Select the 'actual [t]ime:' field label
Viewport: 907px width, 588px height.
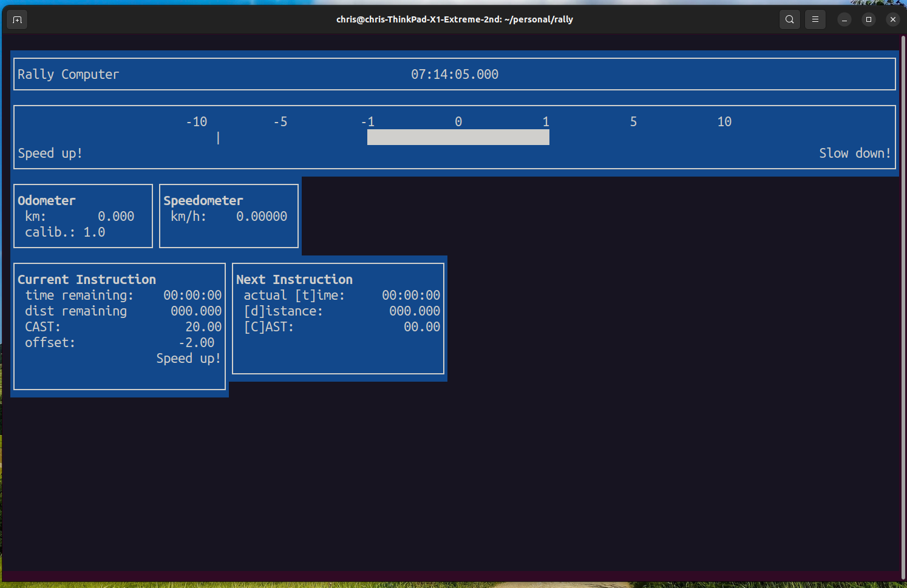tap(294, 295)
